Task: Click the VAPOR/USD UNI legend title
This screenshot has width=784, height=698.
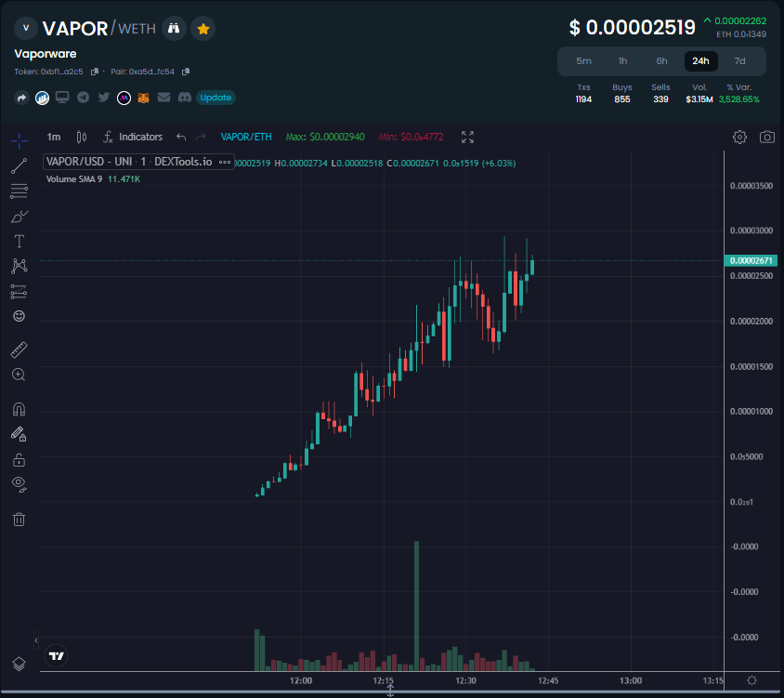Action: (129, 162)
